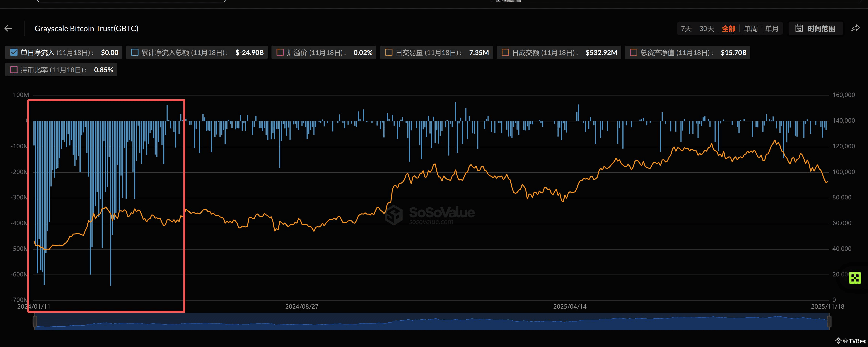Enable the 总资产净值 checkbox
868x347 pixels.
[x=633, y=53]
